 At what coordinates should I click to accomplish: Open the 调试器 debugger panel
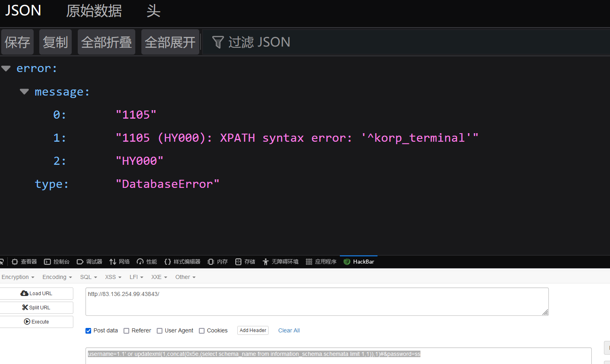[x=90, y=262]
